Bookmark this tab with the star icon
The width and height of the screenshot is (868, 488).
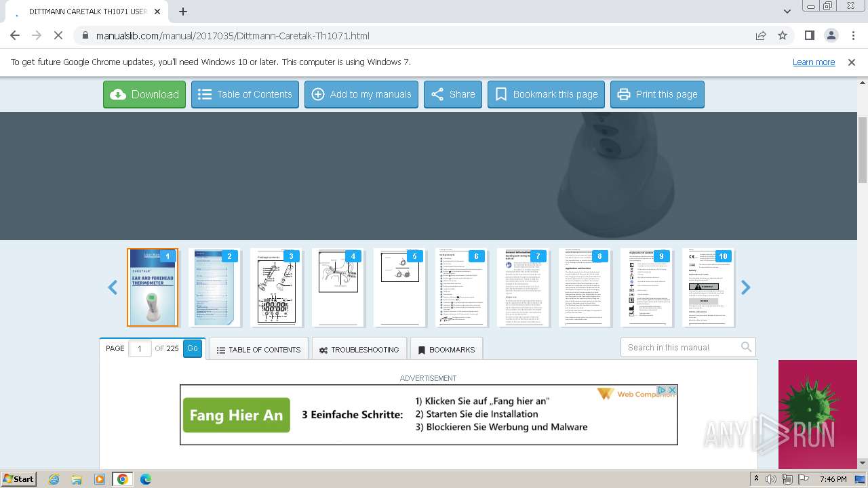(783, 35)
